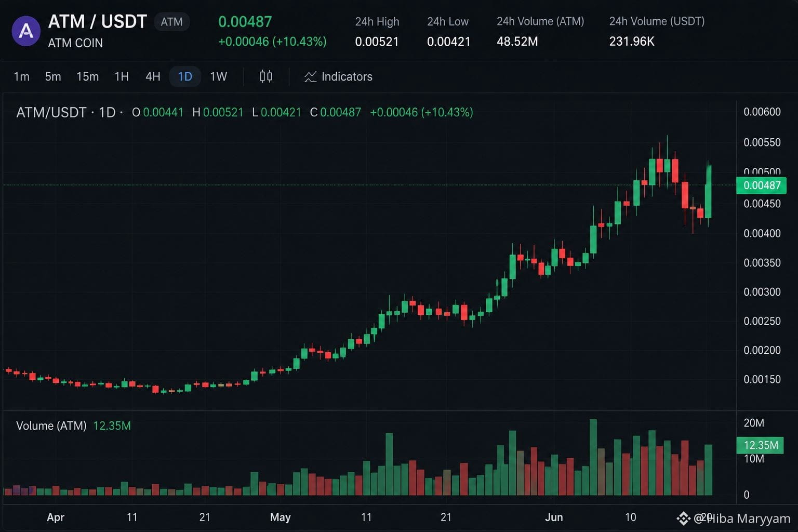Click the 0.00600 price axis label
Screen dimensions: 798x532
762,112
